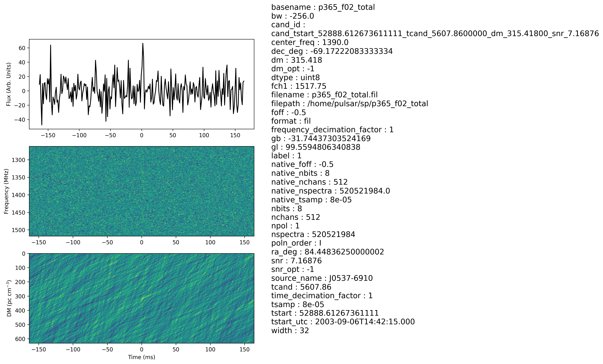Click the 'filename : p365_f02_total.fil' line

point(324,95)
